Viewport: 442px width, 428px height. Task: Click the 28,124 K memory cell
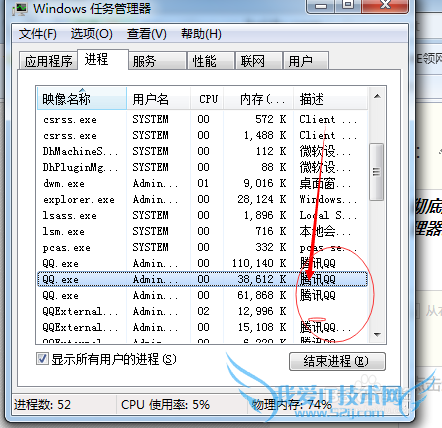click(262, 199)
